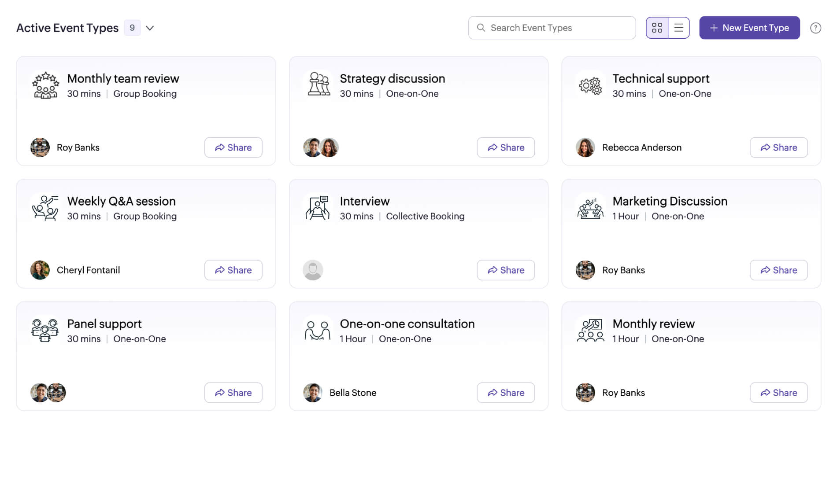Click the placeholder avatar on Interview card

tap(313, 270)
